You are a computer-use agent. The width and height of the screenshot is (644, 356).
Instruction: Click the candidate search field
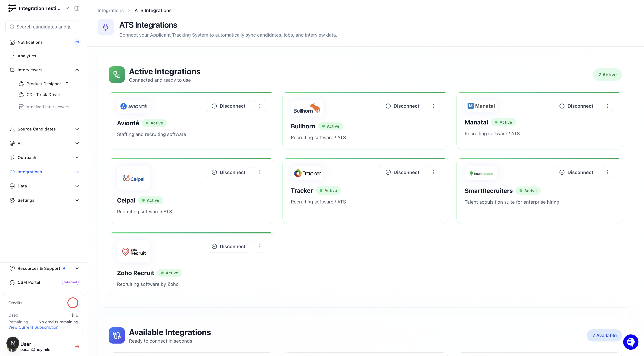(44, 27)
